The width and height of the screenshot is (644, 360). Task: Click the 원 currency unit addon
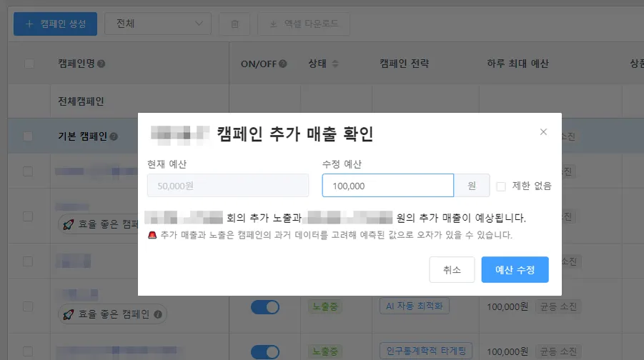tap(472, 186)
